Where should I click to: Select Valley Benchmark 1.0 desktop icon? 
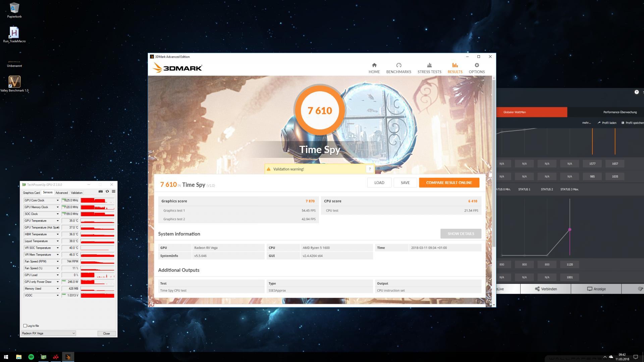14,84
